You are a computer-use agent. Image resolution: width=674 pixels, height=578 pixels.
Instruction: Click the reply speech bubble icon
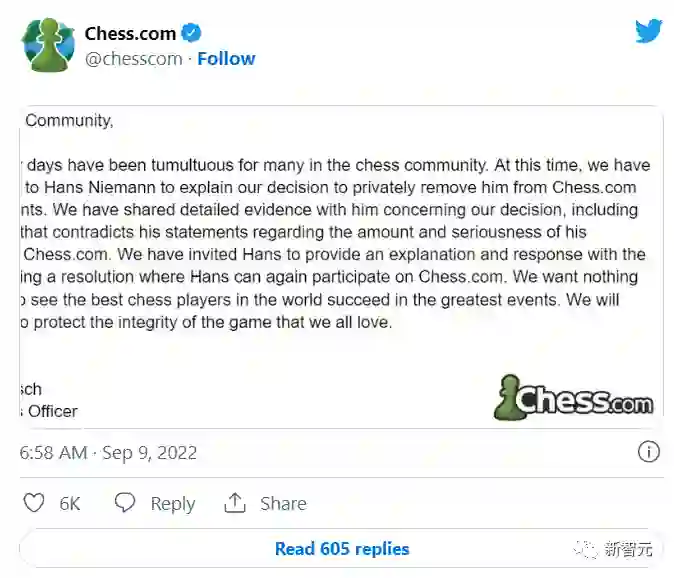(125, 503)
